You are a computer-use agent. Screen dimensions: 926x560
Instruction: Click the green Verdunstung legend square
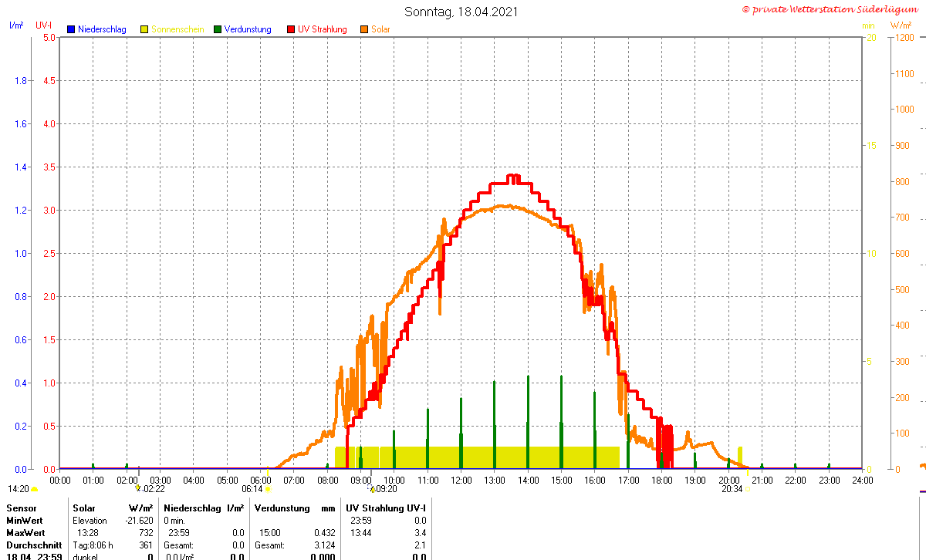(218, 29)
